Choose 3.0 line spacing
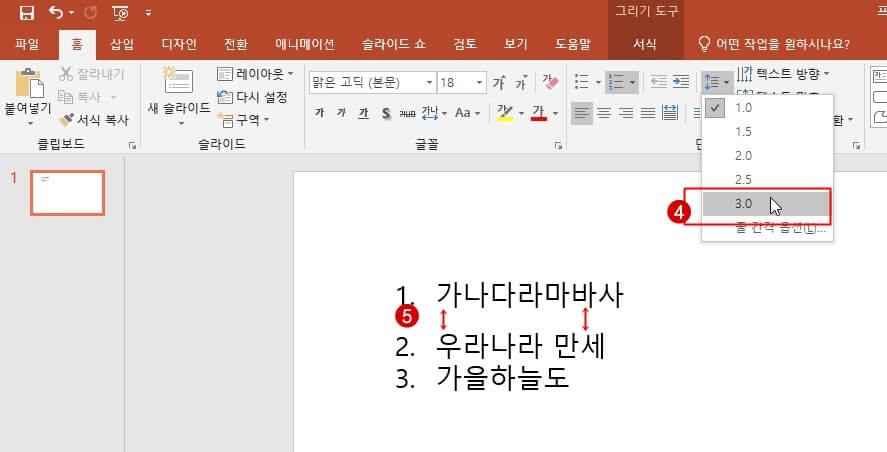The image size is (887, 452). tap(768, 204)
